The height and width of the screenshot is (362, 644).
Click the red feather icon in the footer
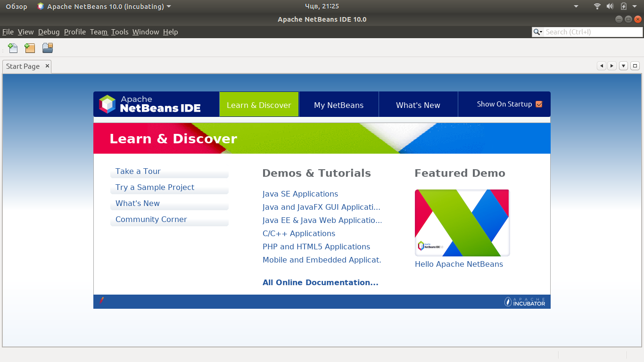[101, 300]
